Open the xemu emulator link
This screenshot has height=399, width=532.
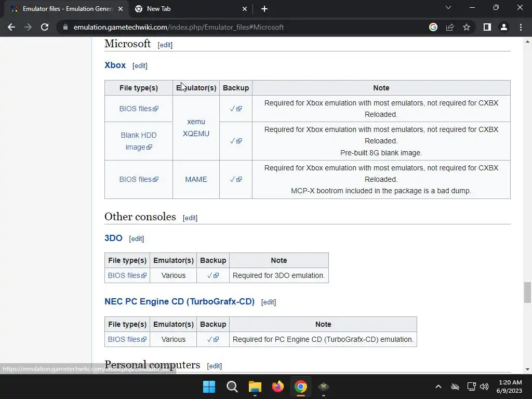[196, 122]
